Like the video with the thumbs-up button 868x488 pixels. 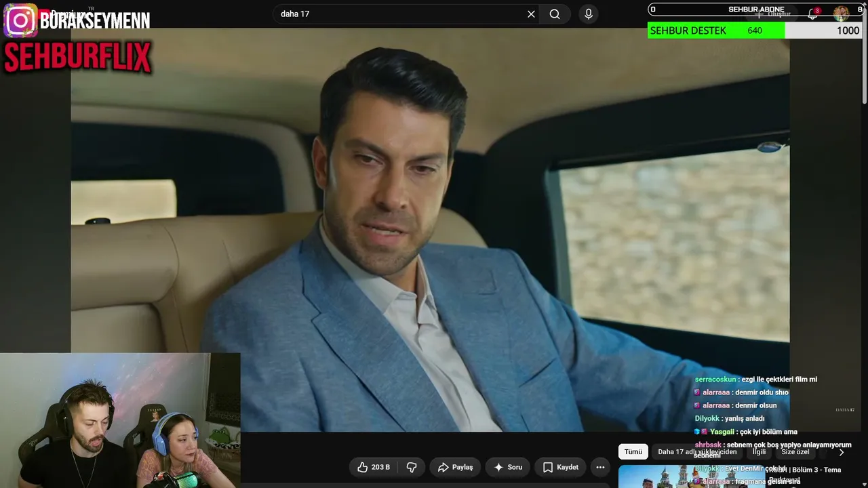374,467
